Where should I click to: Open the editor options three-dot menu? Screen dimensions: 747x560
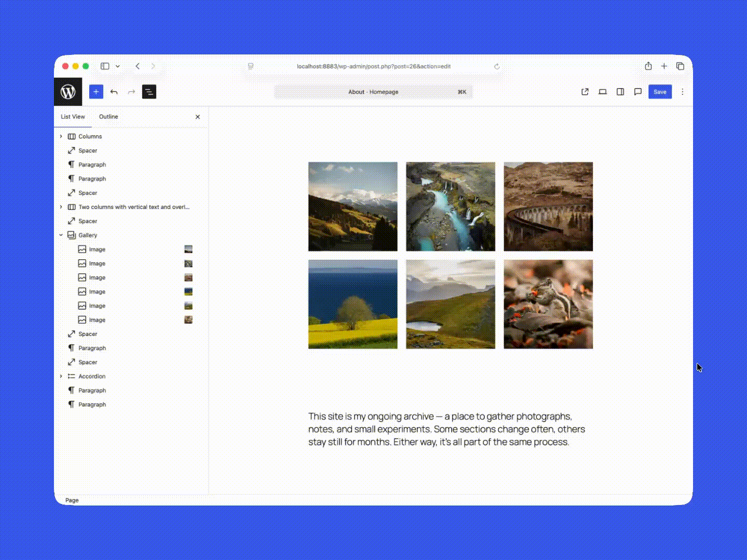pos(682,92)
